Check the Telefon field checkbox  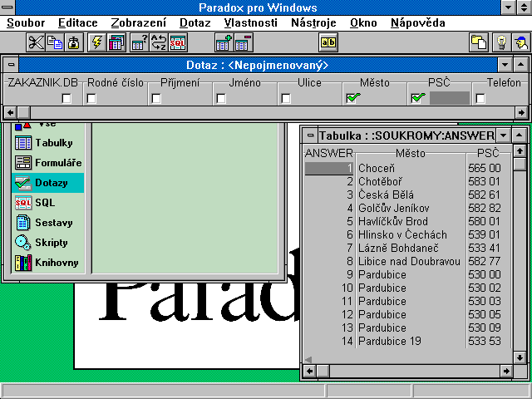480,99
